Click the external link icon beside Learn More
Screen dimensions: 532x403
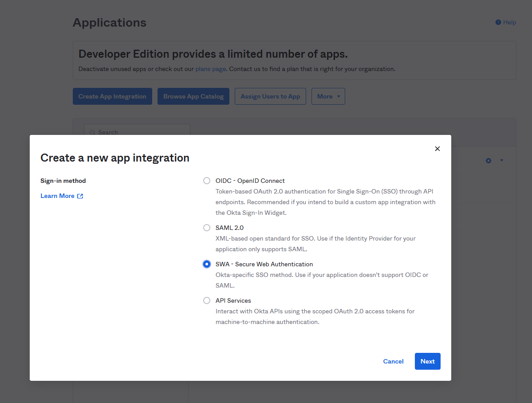point(80,196)
